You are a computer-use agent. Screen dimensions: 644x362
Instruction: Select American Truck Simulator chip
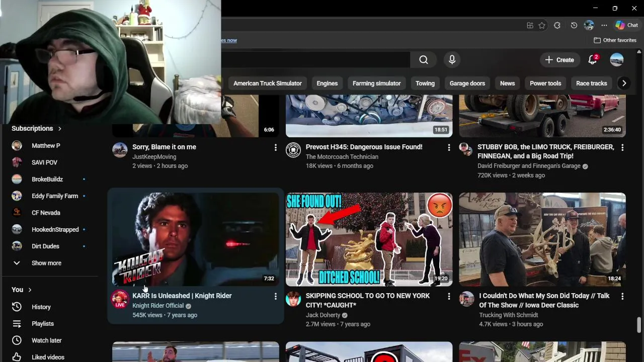[x=268, y=83]
